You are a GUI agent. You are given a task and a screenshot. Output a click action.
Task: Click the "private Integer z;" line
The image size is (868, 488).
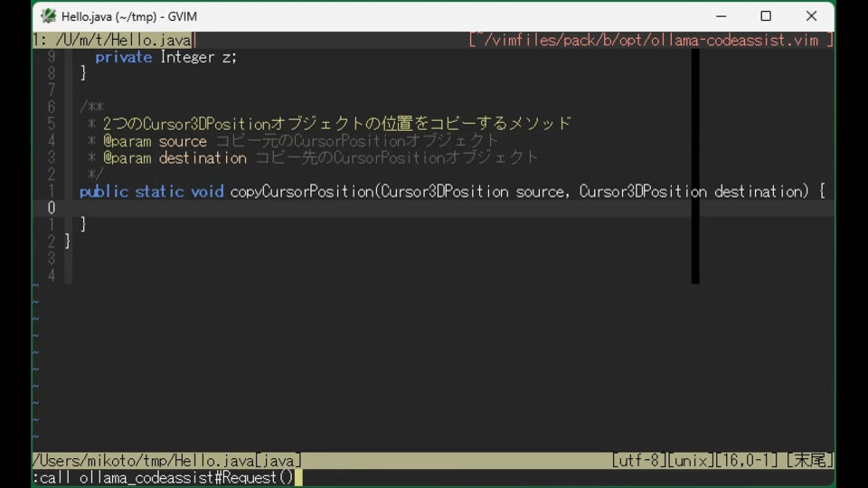[x=165, y=57]
